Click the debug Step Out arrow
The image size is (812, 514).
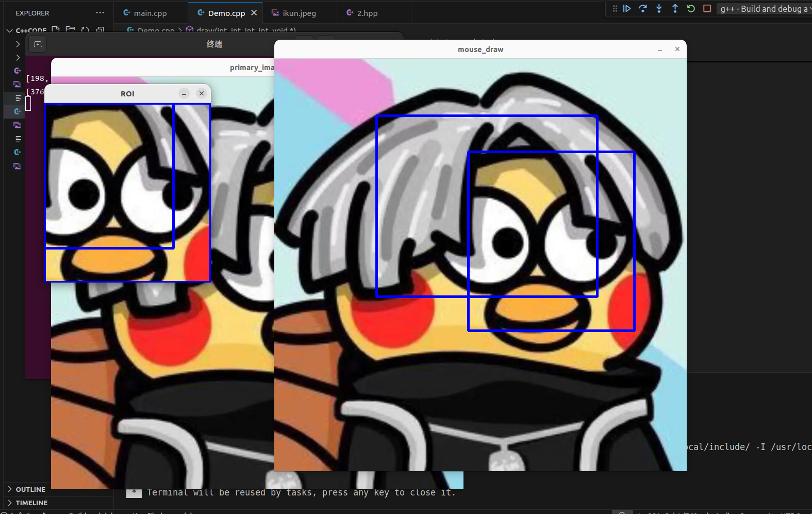tap(675, 9)
